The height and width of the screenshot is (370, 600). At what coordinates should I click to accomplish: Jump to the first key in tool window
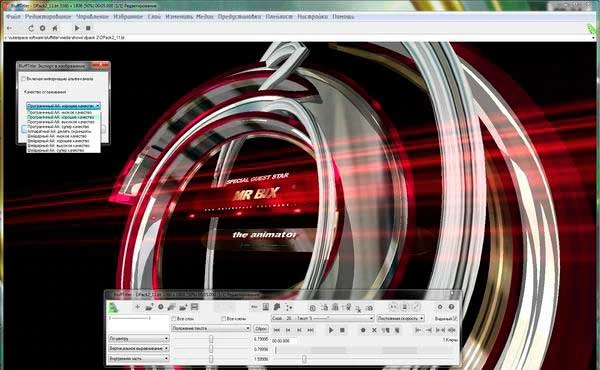(277, 330)
